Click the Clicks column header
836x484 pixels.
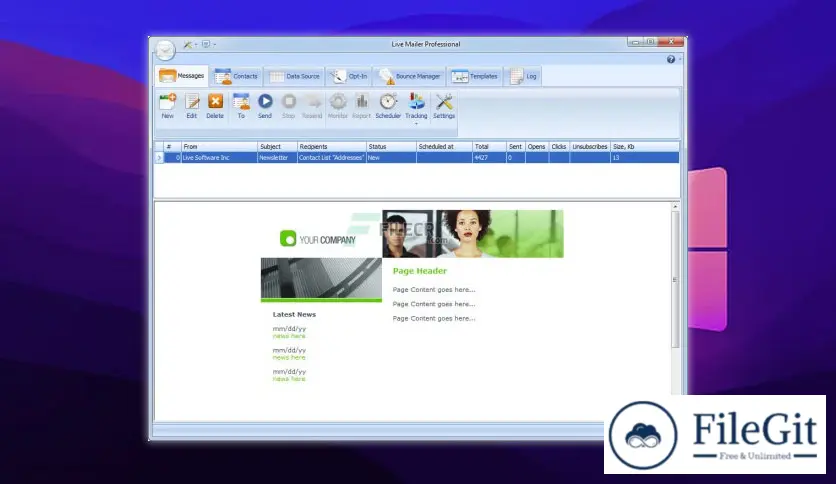click(x=559, y=147)
